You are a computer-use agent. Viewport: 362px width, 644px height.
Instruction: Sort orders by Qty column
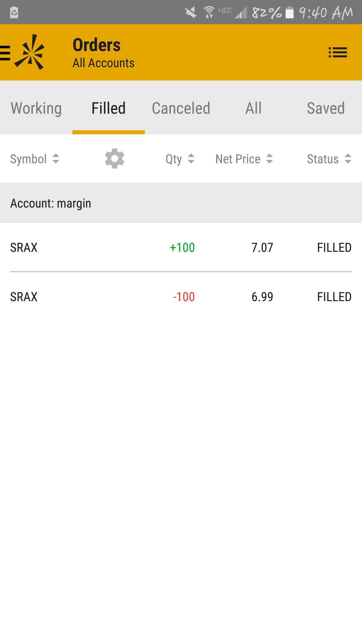click(x=180, y=159)
